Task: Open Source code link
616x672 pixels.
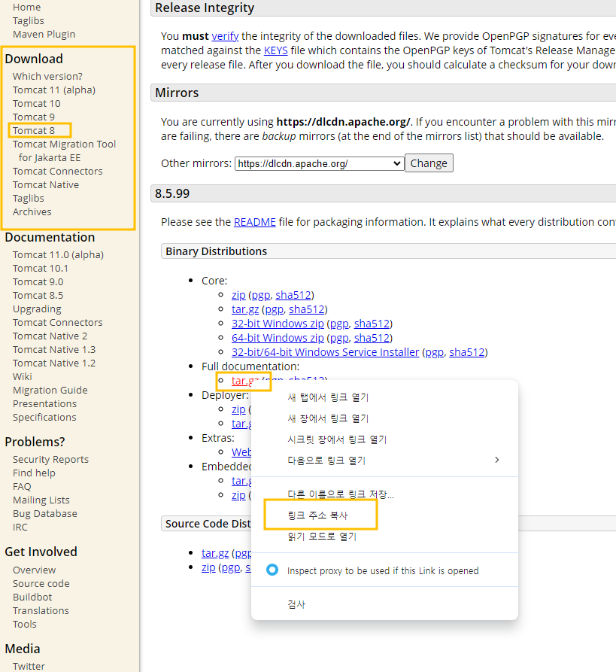Action: [41, 584]
